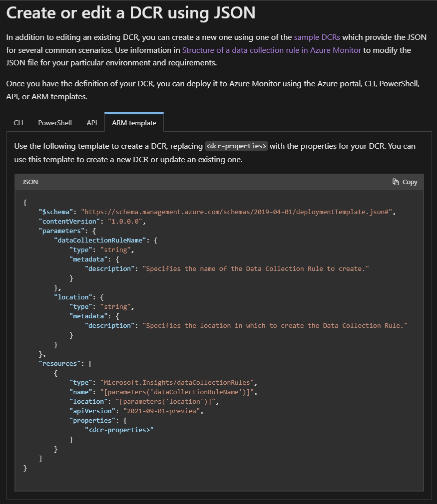Click the schema URL string value

point(236,212)
